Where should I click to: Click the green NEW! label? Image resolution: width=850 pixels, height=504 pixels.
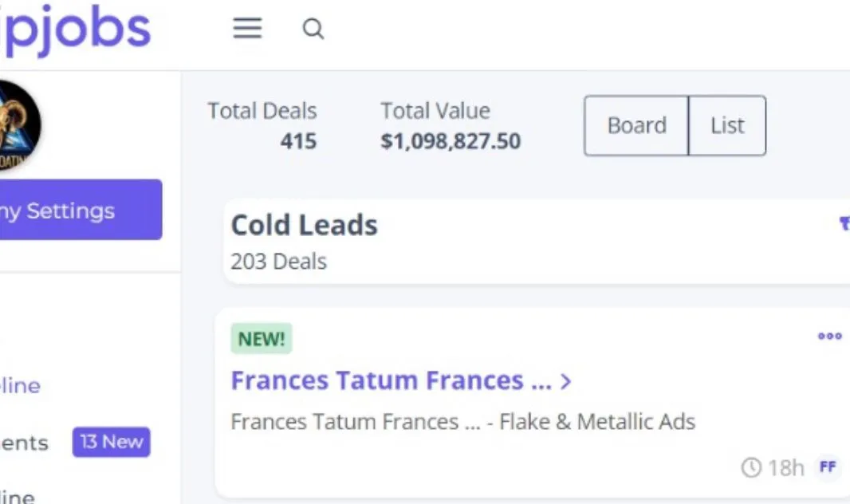pyautogui.click(x=262, y=339)
